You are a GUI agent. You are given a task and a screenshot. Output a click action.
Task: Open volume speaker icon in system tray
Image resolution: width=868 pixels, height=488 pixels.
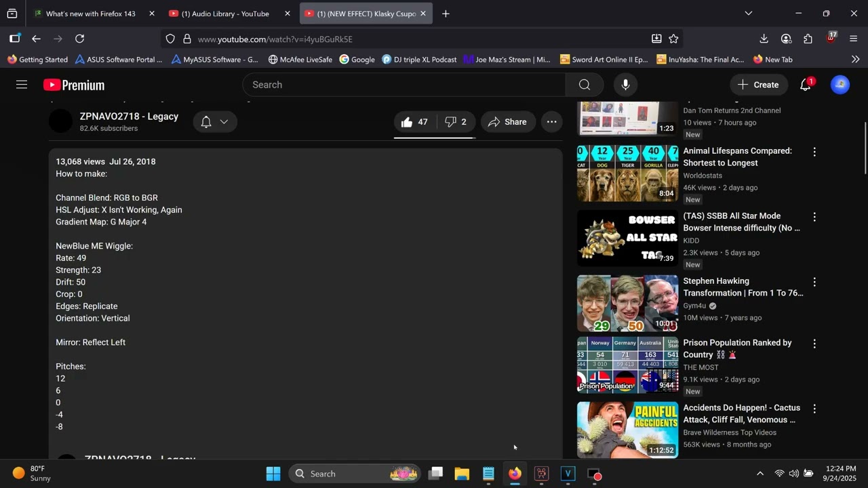[793, 474]
